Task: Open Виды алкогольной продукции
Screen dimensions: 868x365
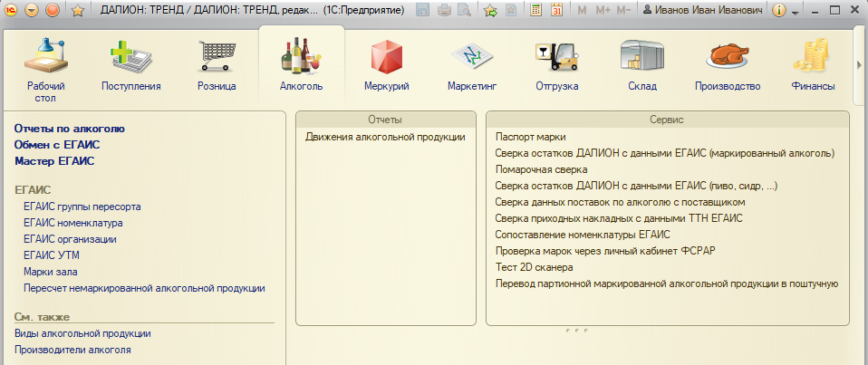Action: (x=82, y=333)
